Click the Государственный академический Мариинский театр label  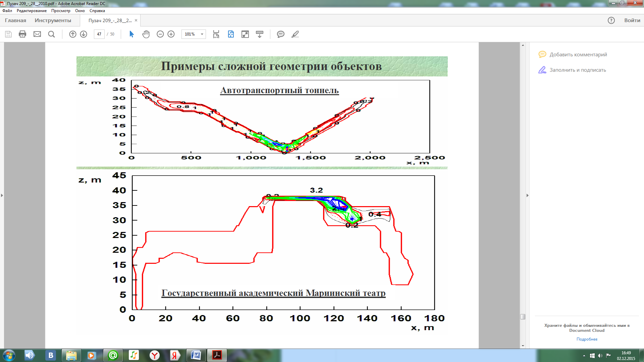tap(273, 293)
